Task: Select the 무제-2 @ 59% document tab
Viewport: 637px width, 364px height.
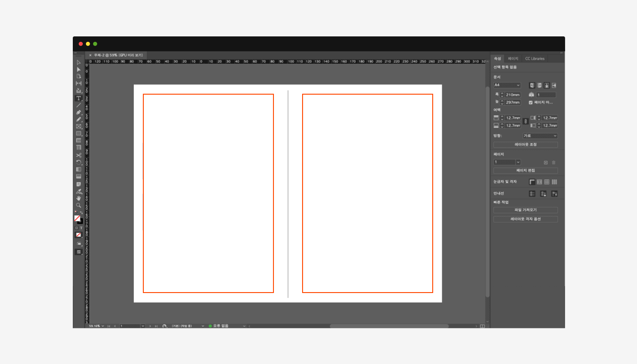Action: [118, 55]
